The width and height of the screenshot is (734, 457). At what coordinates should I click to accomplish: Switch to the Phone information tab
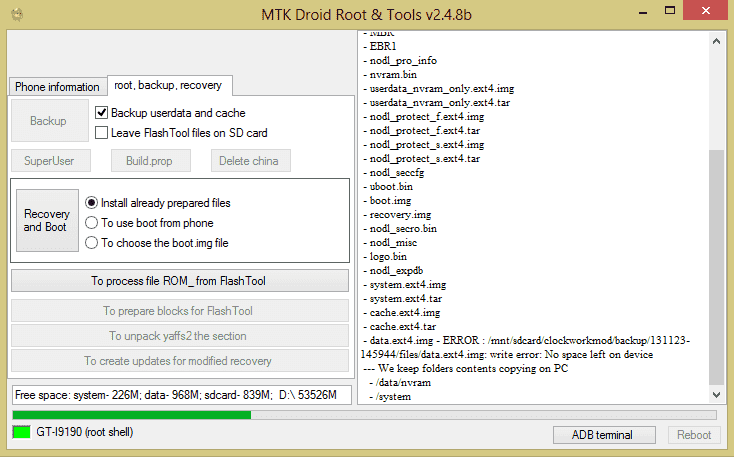[x=57, y=87]
